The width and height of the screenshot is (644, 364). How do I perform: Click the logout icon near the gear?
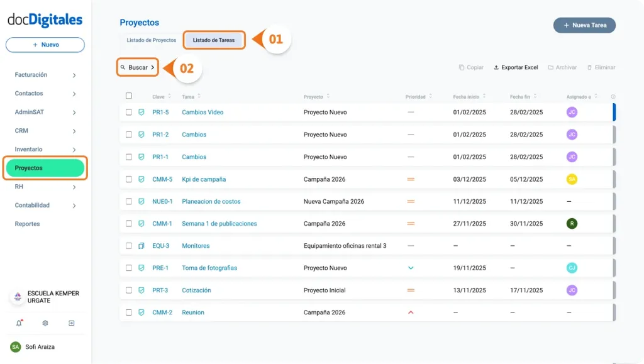pos(71,323)
